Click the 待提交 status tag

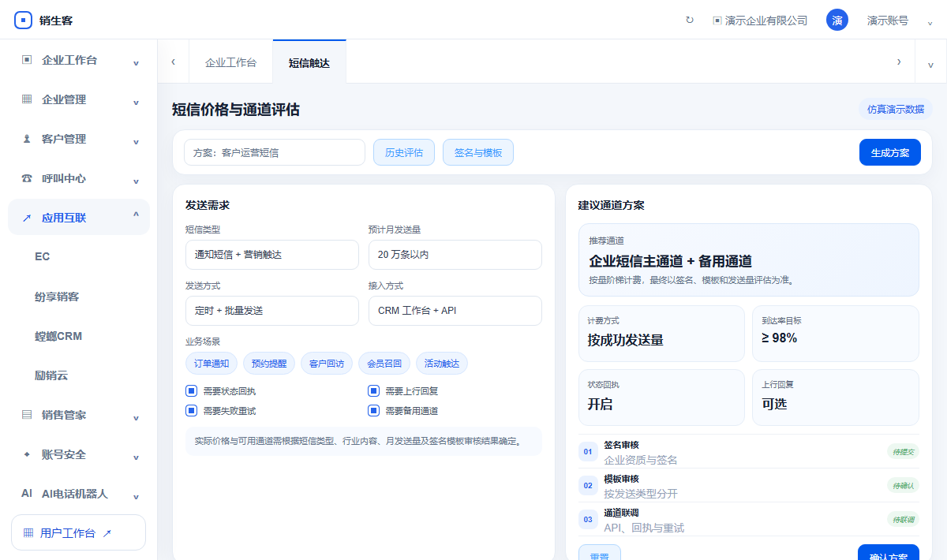[903, 451]
